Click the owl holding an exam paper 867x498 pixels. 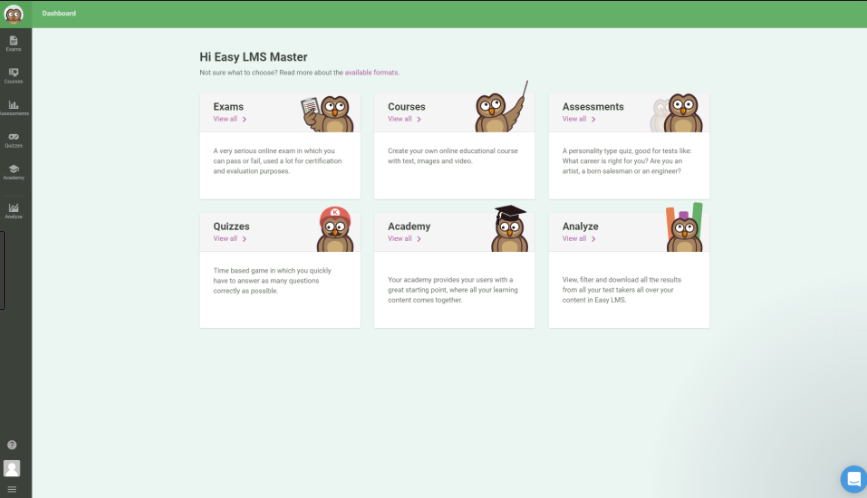tap(328, 113)
